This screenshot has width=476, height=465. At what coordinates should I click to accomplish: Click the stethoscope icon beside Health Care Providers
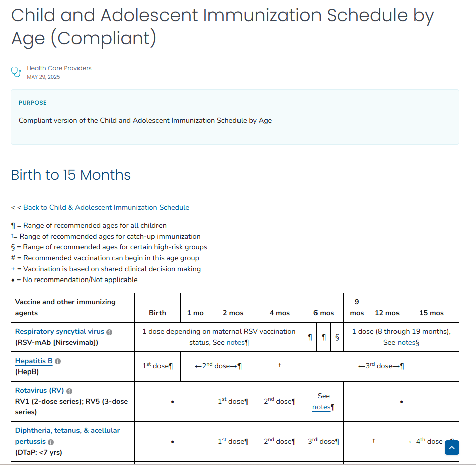(16, 72)
